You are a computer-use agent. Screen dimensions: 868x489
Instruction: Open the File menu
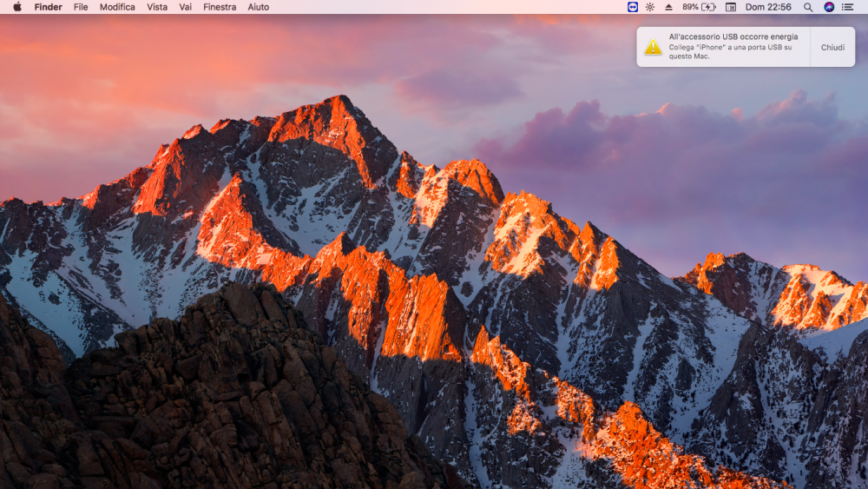click(81, 7)
